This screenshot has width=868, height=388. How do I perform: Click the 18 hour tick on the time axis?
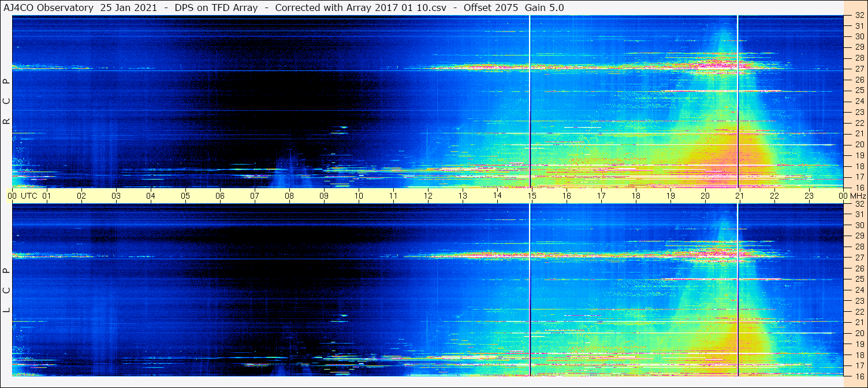point(636,196)
